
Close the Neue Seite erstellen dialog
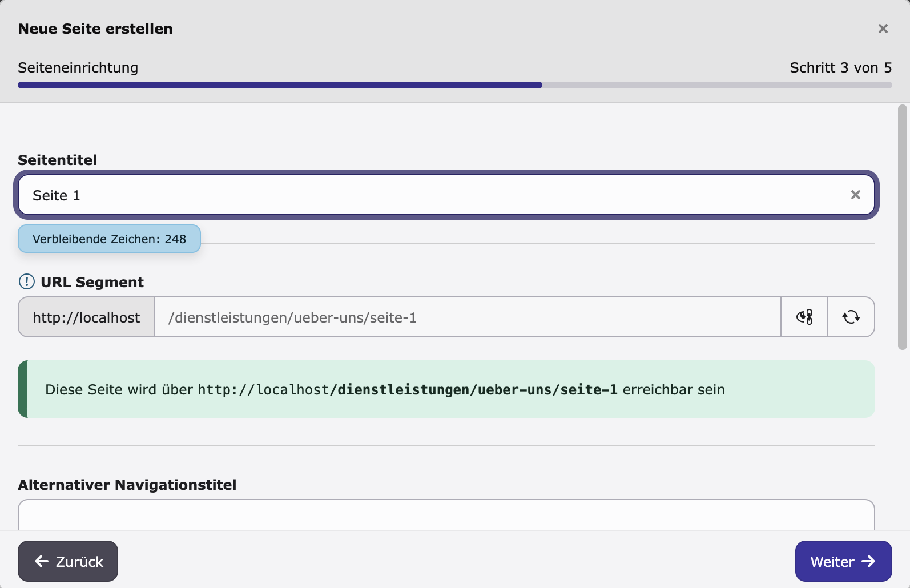click(x=883, y=29)
